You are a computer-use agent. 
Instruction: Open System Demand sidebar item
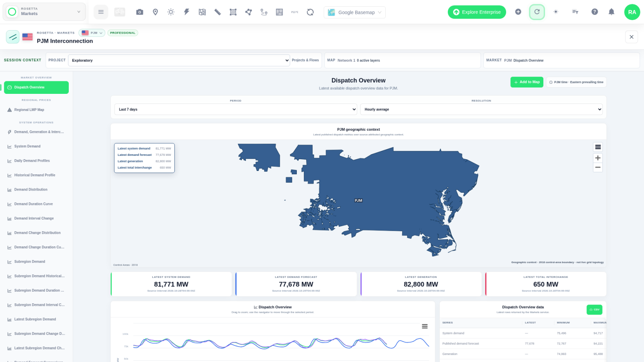pos(36,146)
